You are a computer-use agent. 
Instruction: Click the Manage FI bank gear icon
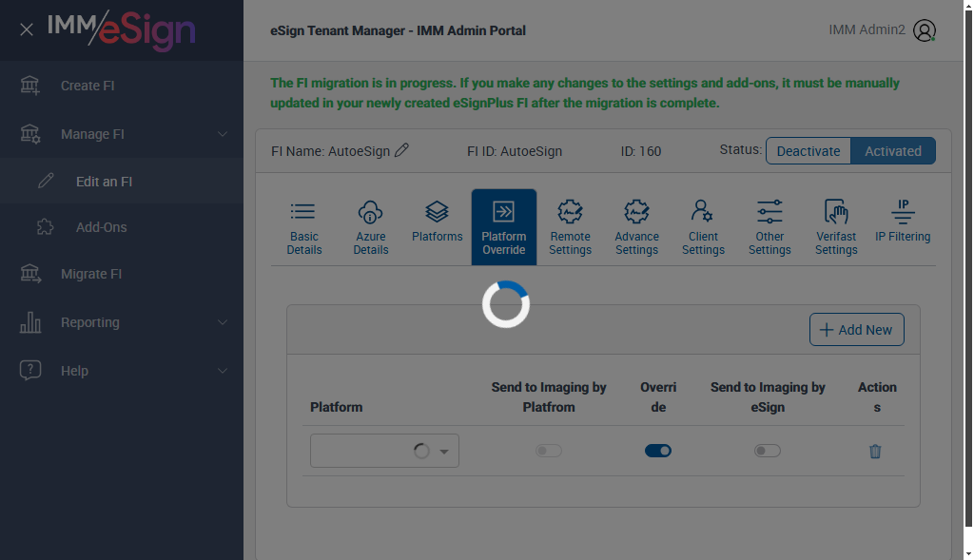pyautogui.click(x=29, y=133)
